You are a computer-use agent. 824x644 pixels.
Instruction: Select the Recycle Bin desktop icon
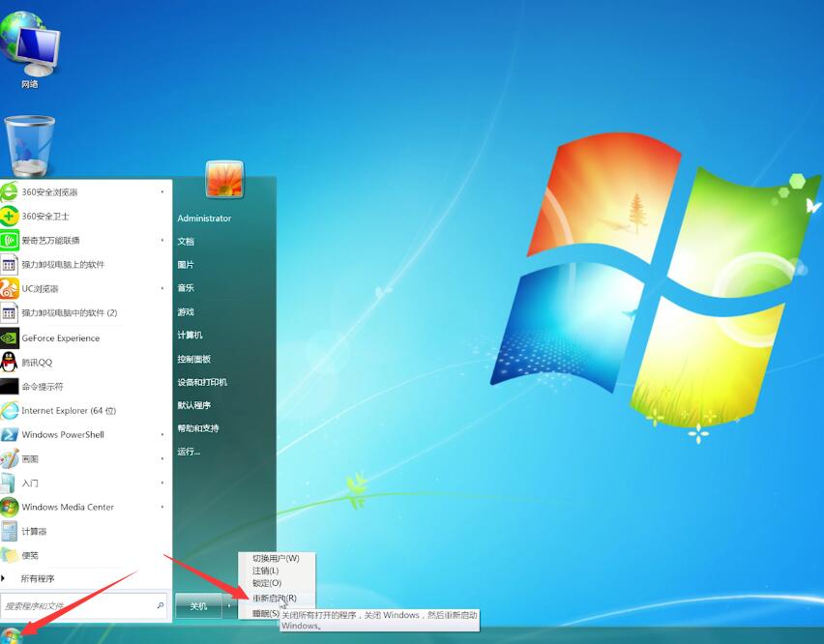29,146
